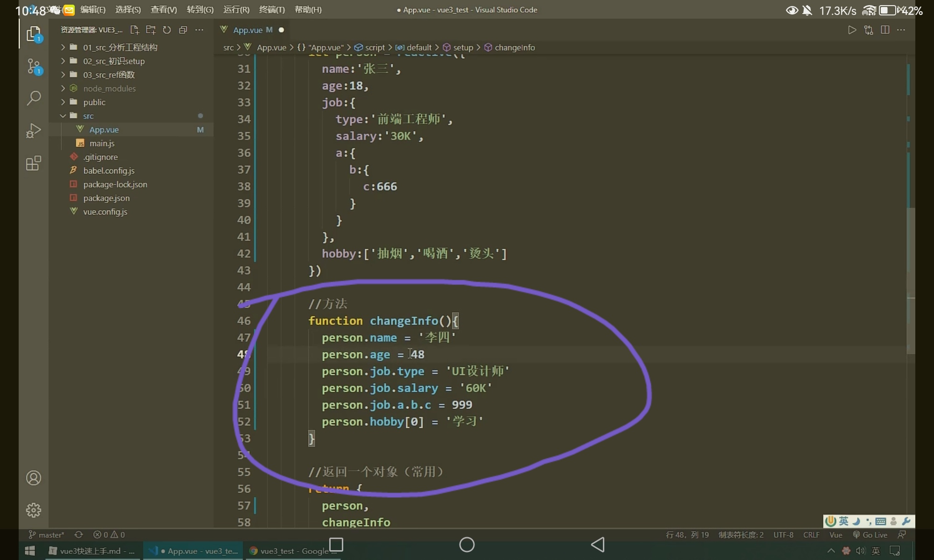Click Refresh Explorer icon

[x=167, y=30]
